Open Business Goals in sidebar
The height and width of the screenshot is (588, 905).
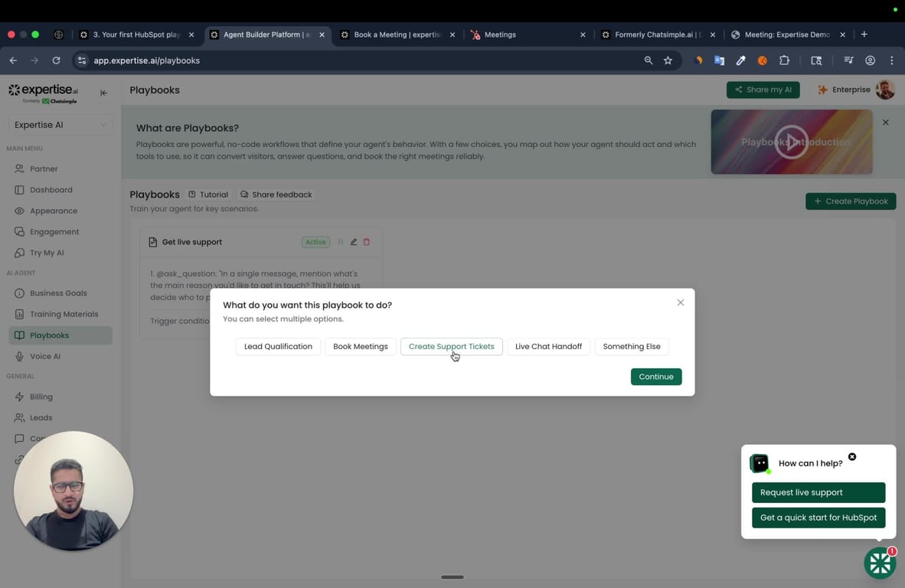58,293
